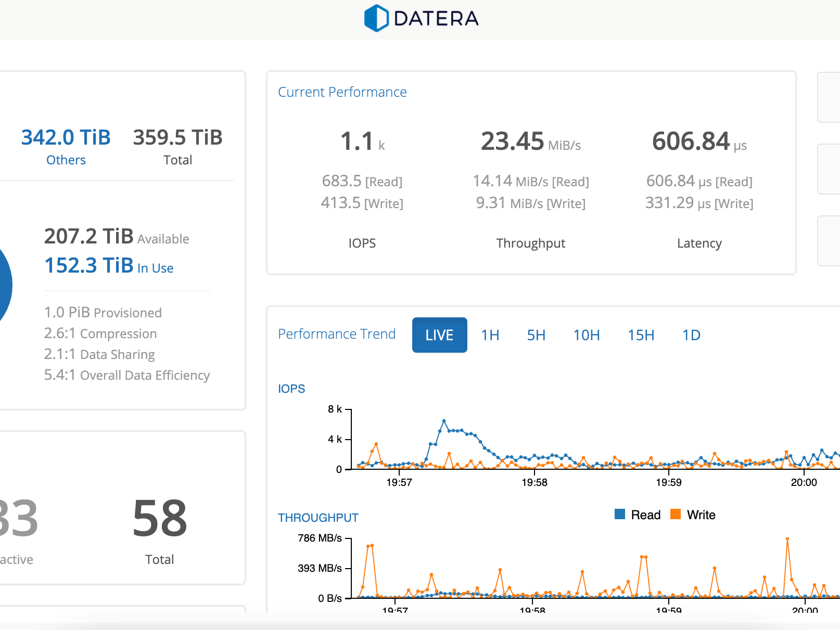Click the 5.4:1 Overall Data Efficiency text

pos(127,375)
